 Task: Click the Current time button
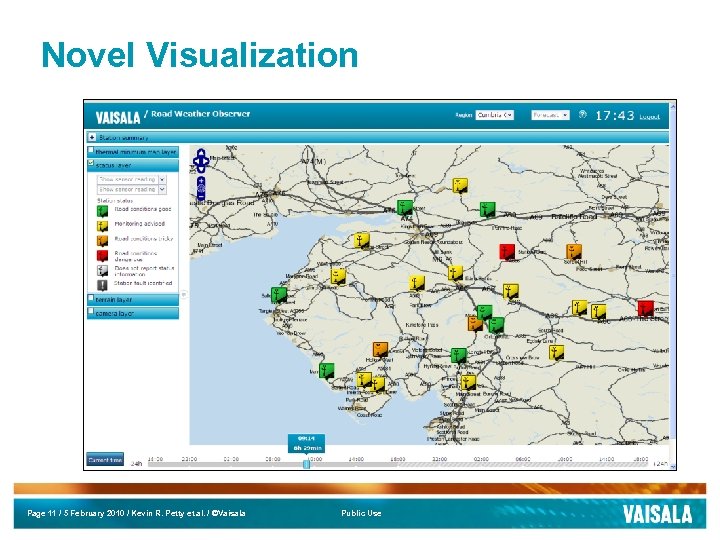(105, 459)
